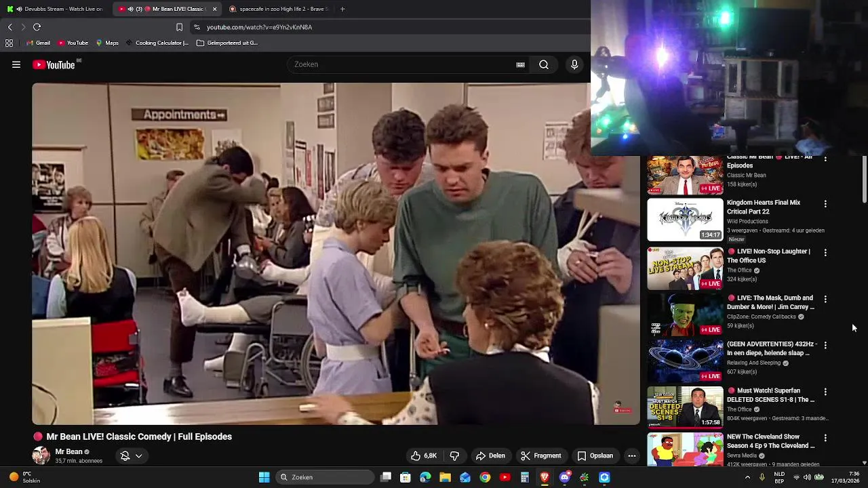Click the Fragment clip button
Viewport: 868px width, 488px height.
coord(540,456)
